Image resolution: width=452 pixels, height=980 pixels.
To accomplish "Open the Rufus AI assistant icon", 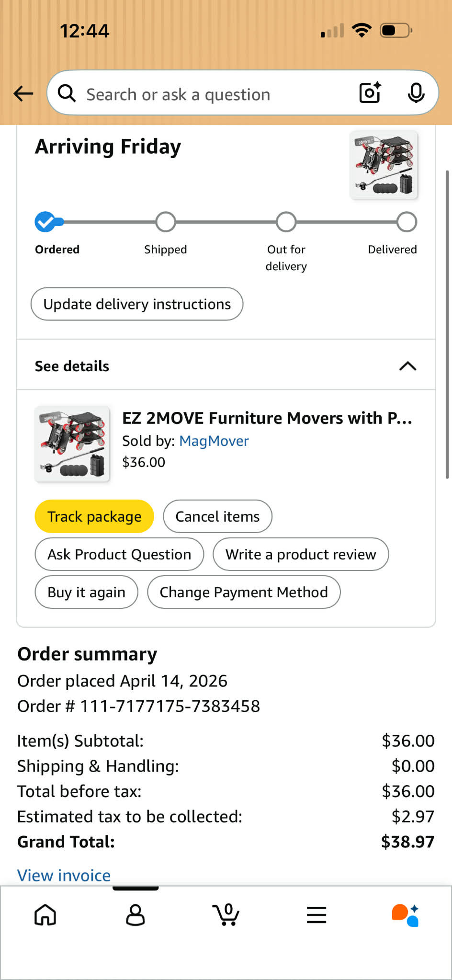I will pyautogui.click(x=405, y=915).
